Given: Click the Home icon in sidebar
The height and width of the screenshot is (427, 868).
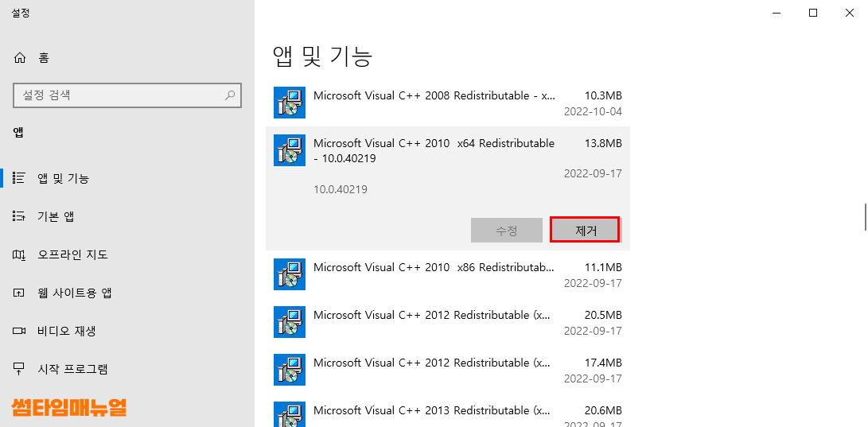Looking at the screenshot, I should (x=20, y=57).
